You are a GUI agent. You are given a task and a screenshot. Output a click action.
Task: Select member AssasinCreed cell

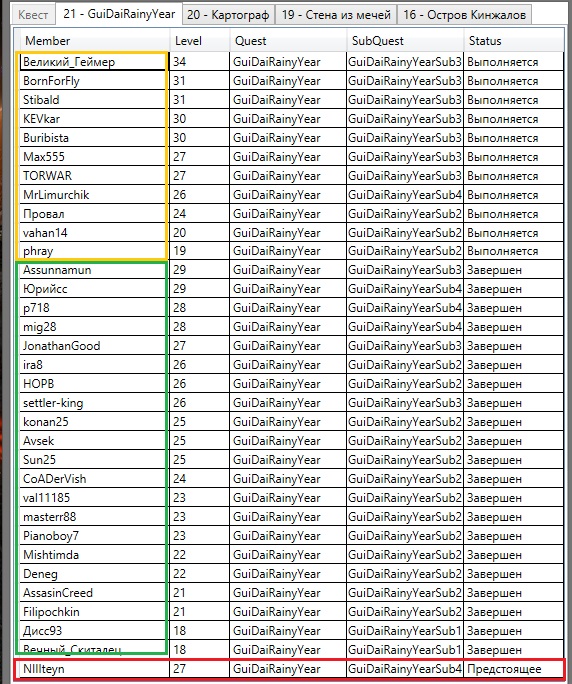[x=93, y=592]
